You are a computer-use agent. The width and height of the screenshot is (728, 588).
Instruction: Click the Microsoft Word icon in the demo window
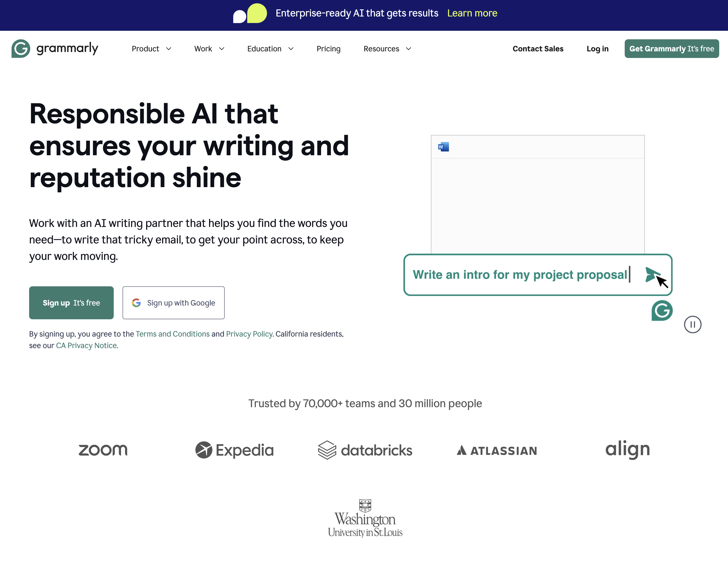[x=443, y=147]
